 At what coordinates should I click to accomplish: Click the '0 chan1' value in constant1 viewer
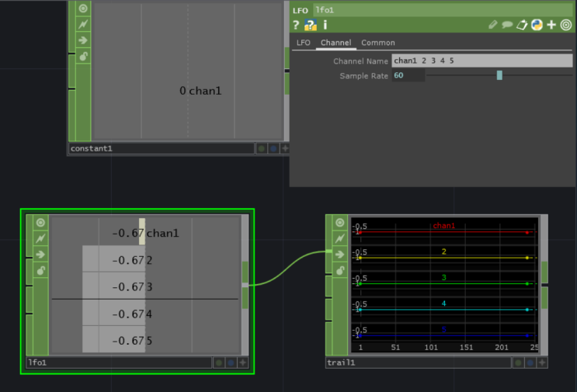(x=200, y=91)
